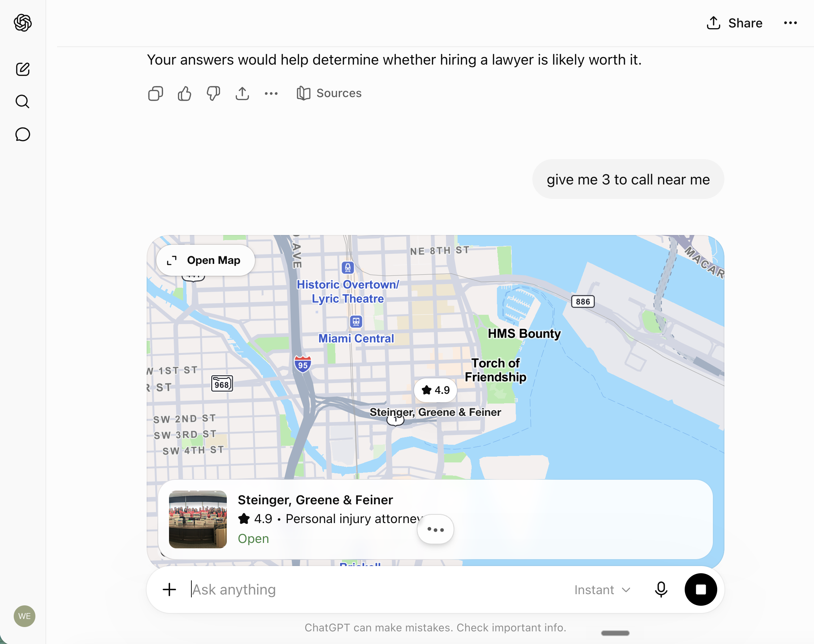Click the Historic Overtown/Lyric Theatre station icon
814x644 pixels.
pos(348,268)
